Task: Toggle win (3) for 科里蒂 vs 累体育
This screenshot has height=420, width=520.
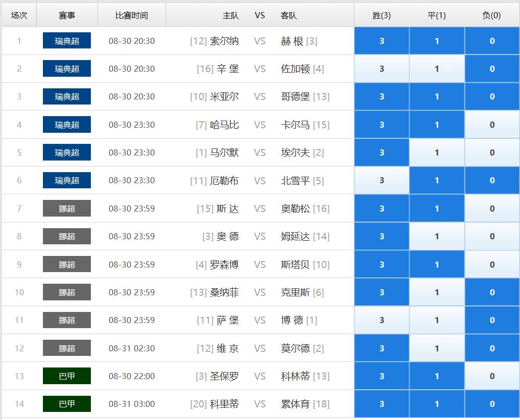Action: [381, 404]
